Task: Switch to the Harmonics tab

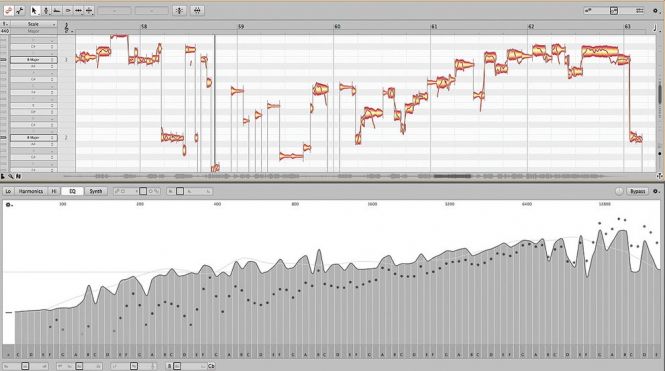Action: pos(31,192)
